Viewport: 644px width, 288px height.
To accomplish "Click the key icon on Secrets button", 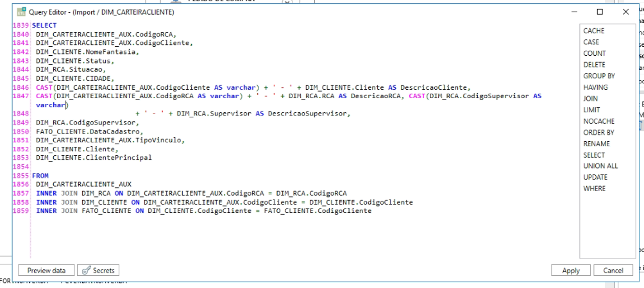I will tap(86, 270).
